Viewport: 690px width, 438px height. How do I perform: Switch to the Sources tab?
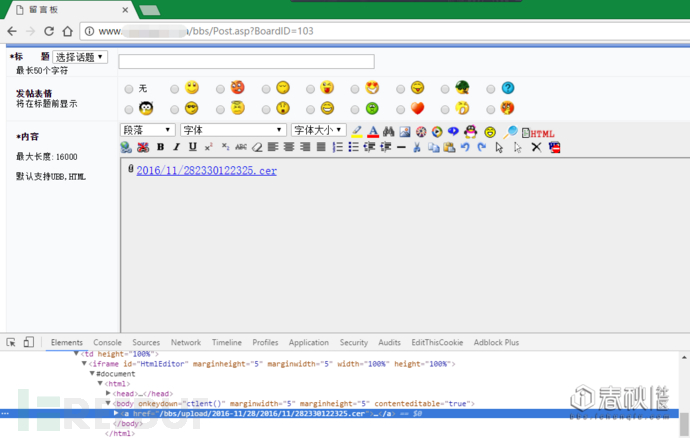pyautogui.click(x=146, y=342)
